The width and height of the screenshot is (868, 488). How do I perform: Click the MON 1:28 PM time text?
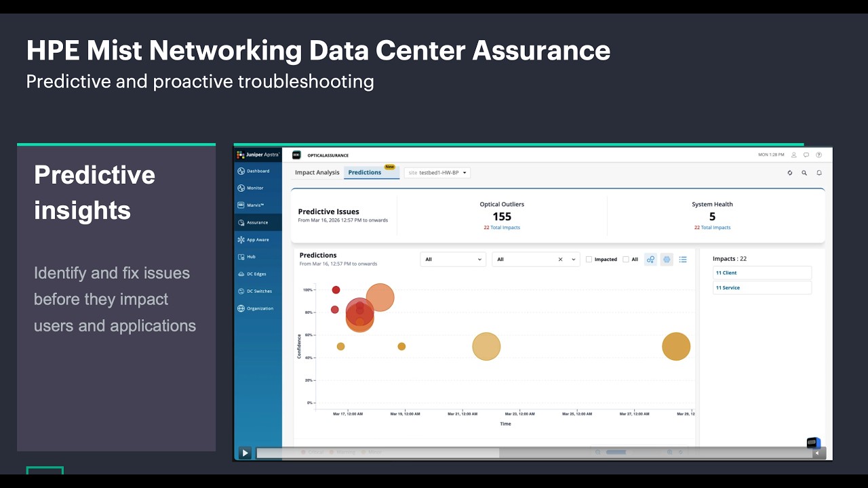click(x=771, y=155)
